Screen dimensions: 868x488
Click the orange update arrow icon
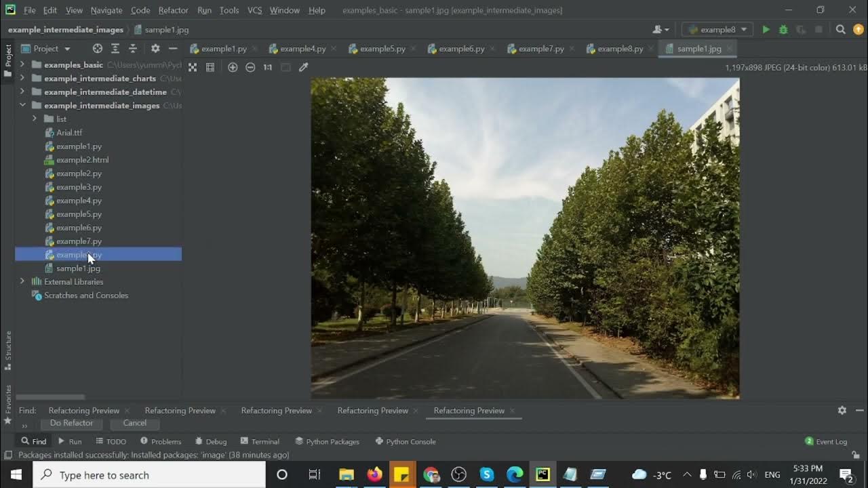[859, 30]
